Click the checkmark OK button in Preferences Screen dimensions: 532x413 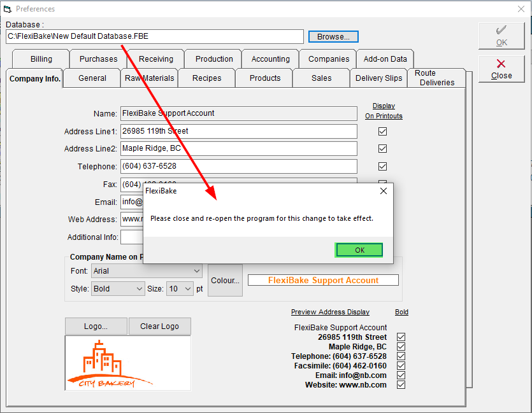[501, 36]
